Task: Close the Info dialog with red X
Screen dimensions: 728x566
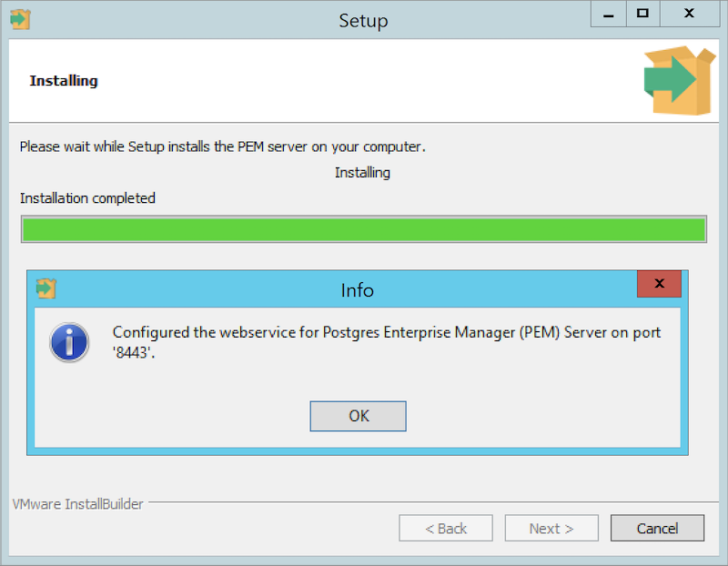Action: click(x=659, y=284)
